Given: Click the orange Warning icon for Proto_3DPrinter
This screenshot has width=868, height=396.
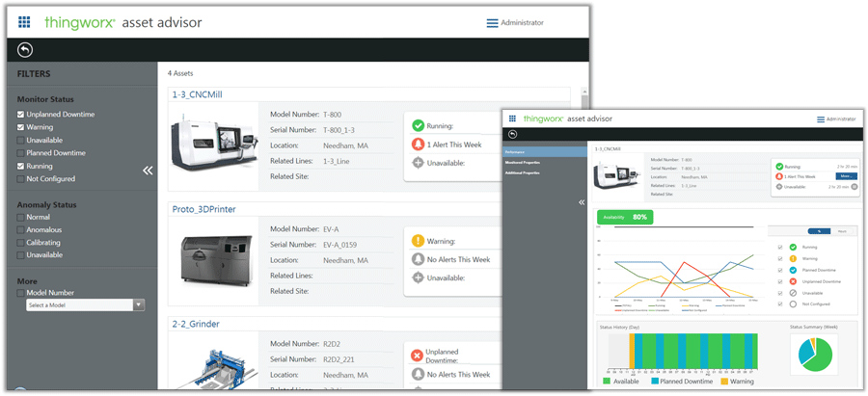Looking at the screenshot, I should point(418,241).
